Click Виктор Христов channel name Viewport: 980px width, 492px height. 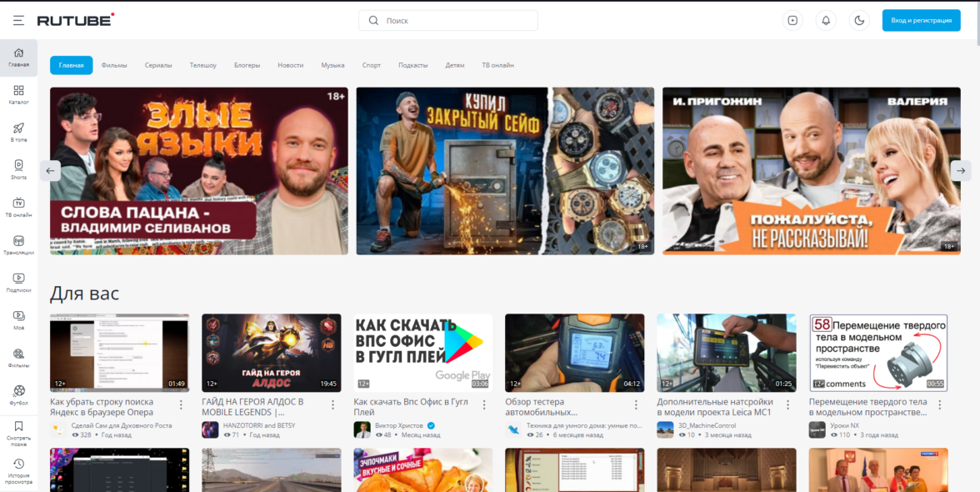coord(400,425)
